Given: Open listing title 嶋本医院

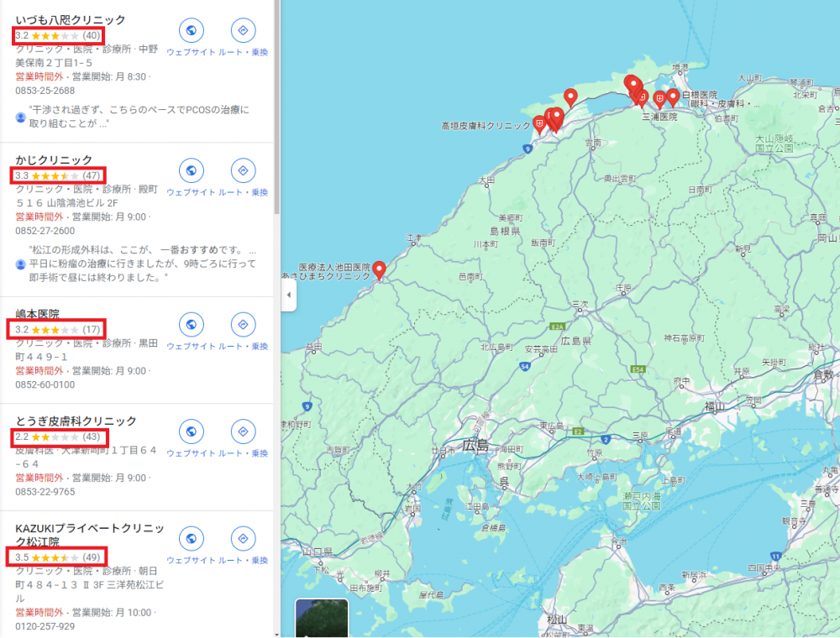Looking at the screenshot, I should tap(37, 314).
